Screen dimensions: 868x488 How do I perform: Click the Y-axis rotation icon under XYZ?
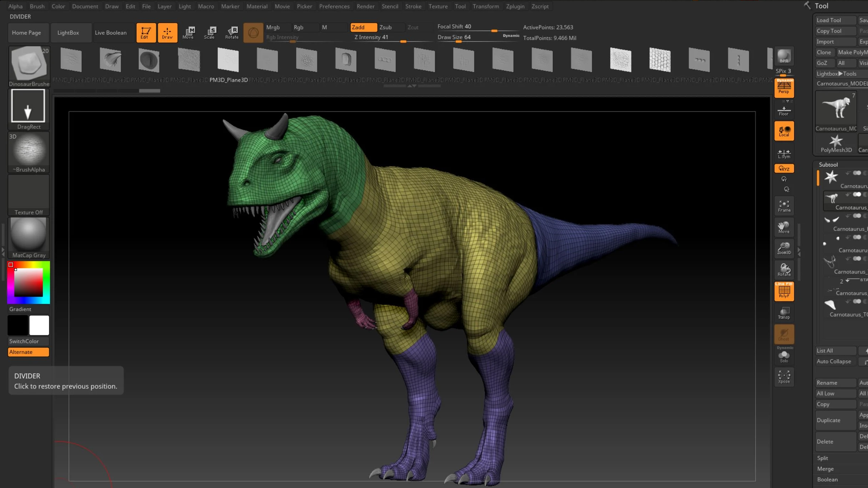[x=784, y=179]
